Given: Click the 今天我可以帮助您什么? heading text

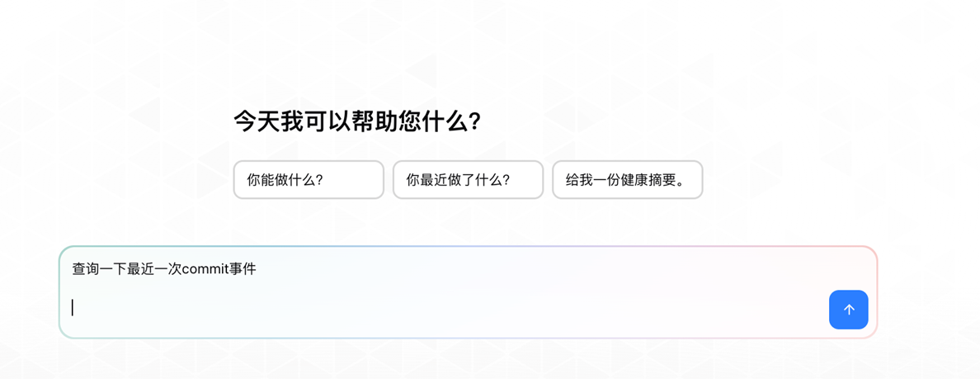Looking at the screenshot, I should (x=357, y=122).
